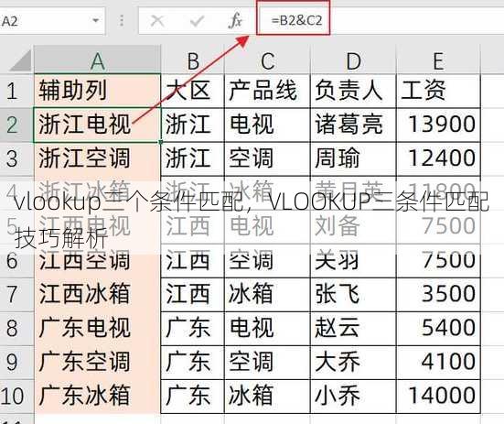Click cell '工资' header
The height and width of the screenshot is (424, 504).
(438, 91)
